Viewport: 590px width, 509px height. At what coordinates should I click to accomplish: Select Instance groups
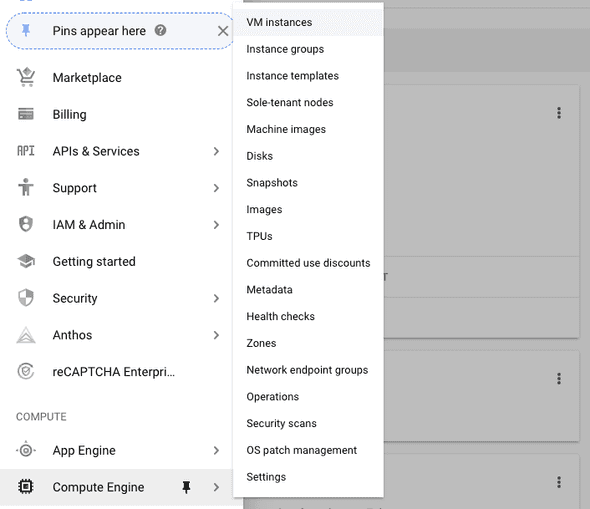(308, 49)
